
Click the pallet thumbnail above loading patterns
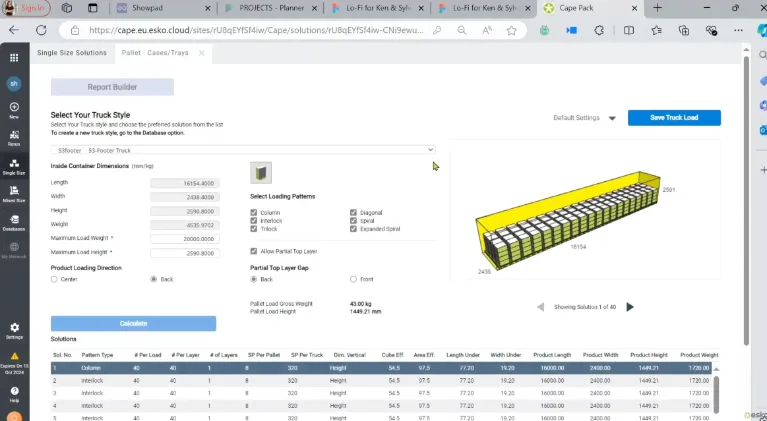261,173
